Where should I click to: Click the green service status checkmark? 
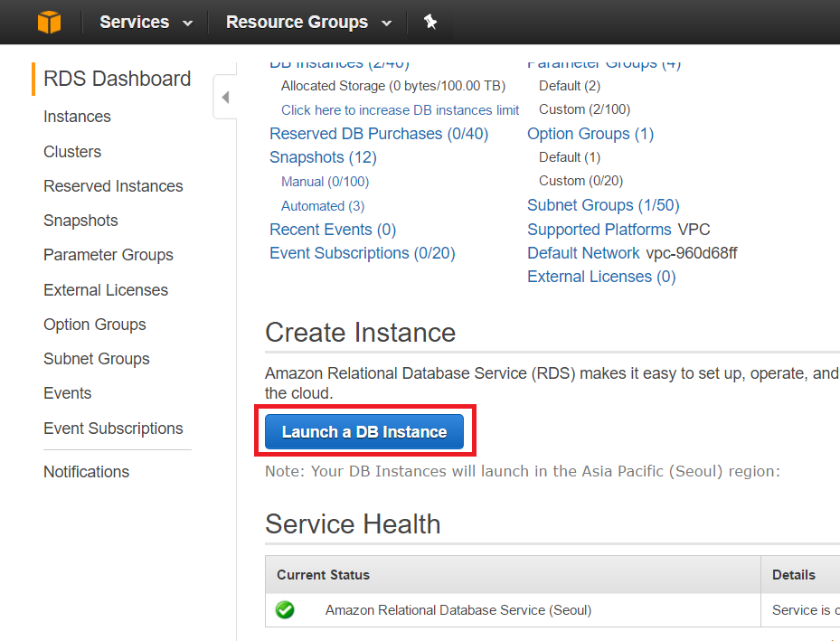coord(285,609)
